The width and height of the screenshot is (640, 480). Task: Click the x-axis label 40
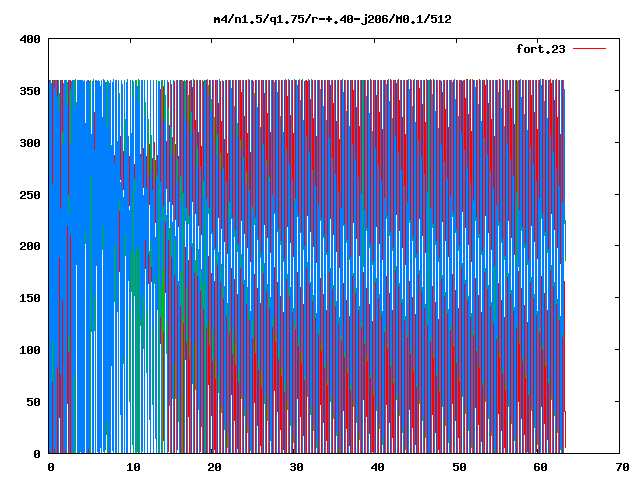378,467
